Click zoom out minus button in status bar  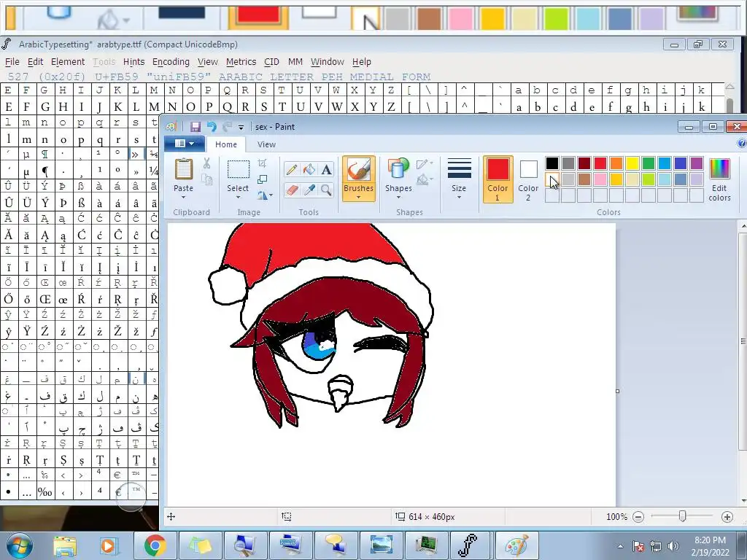point(638,517)
